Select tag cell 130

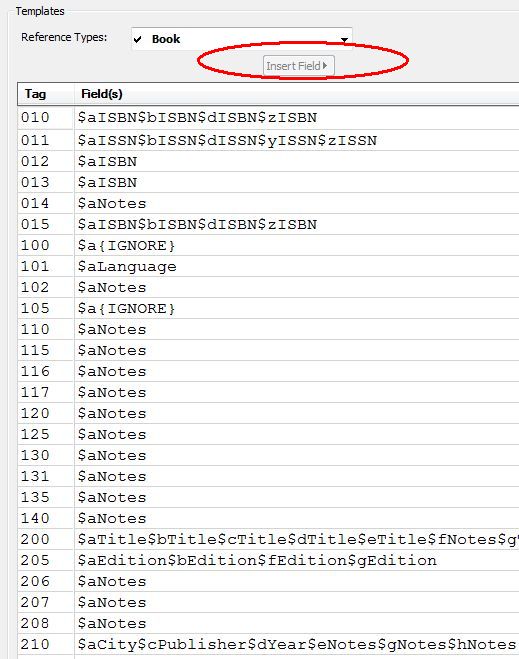point(35,456)
